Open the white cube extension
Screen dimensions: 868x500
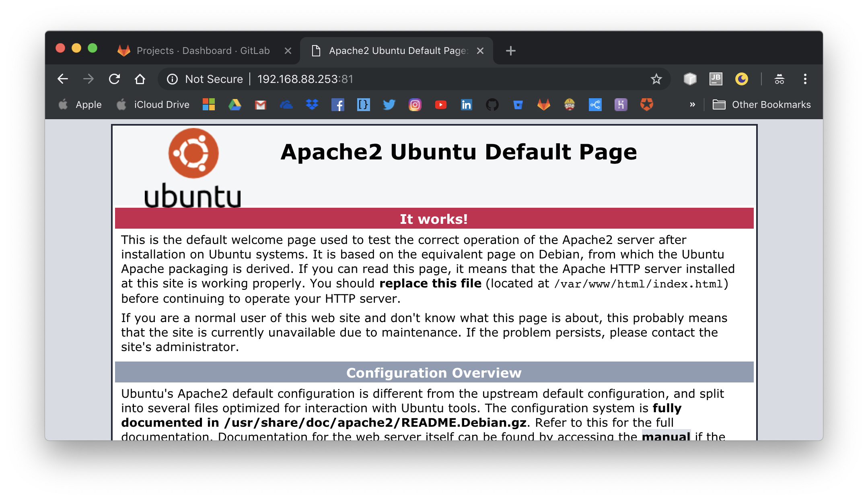point(690,79)
